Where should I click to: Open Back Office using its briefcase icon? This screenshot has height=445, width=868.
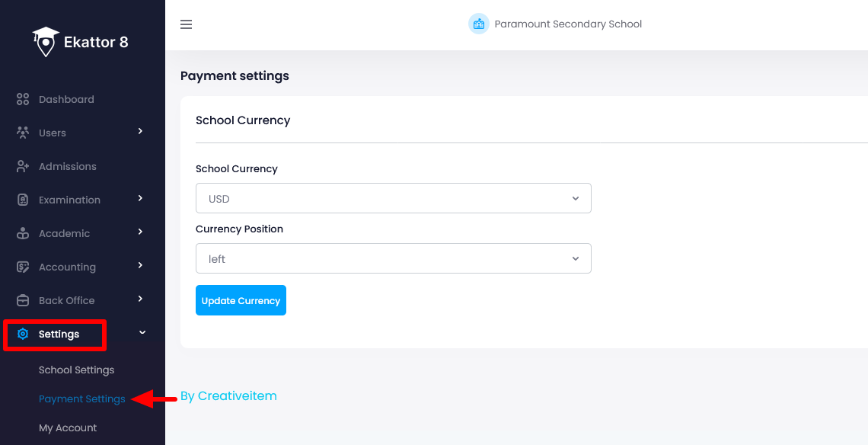click(23, 300)
